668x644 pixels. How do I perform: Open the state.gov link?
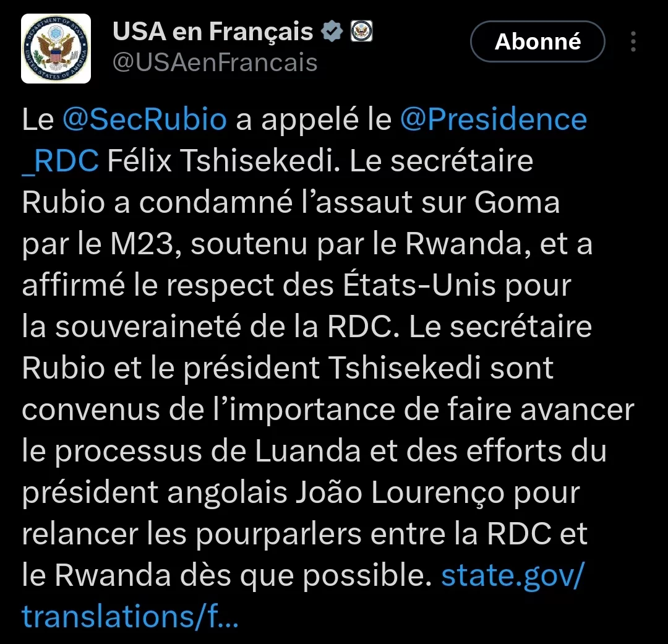(x=512, y=576)
